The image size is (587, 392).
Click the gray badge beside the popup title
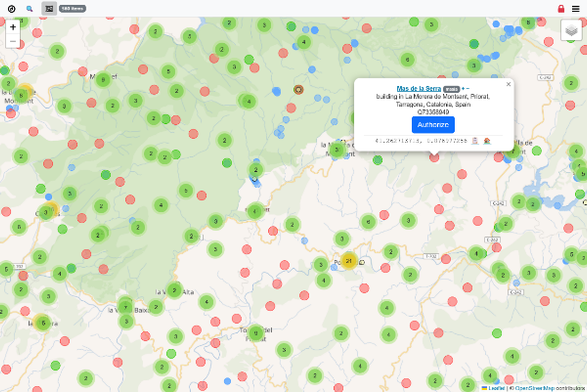pyautogui.click(x=451, y=89)
